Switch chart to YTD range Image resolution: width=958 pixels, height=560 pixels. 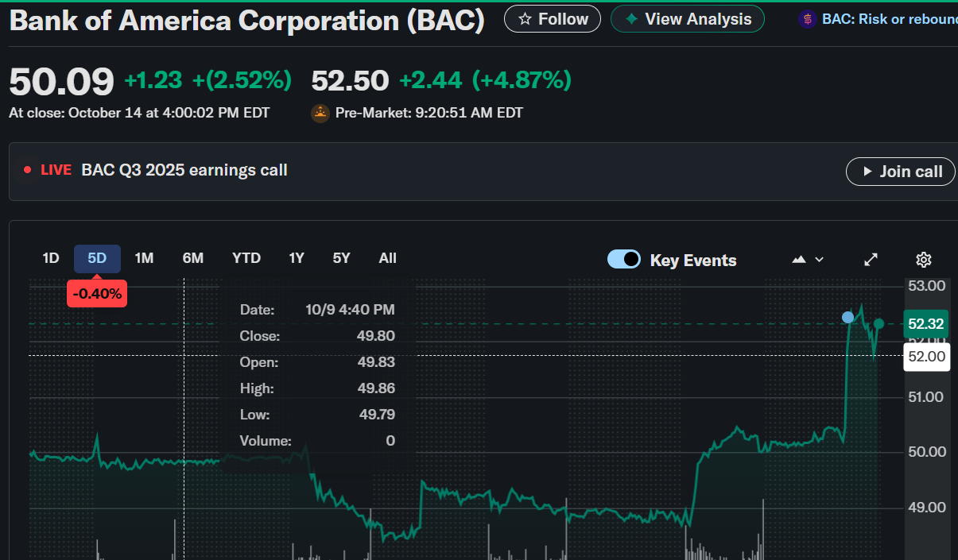[246, 258]
